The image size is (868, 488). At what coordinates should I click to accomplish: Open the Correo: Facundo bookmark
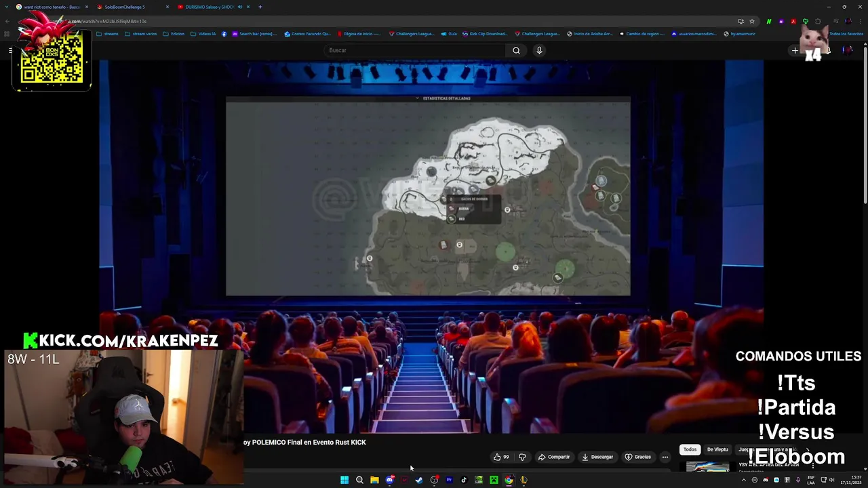click(x=307, y=33)
